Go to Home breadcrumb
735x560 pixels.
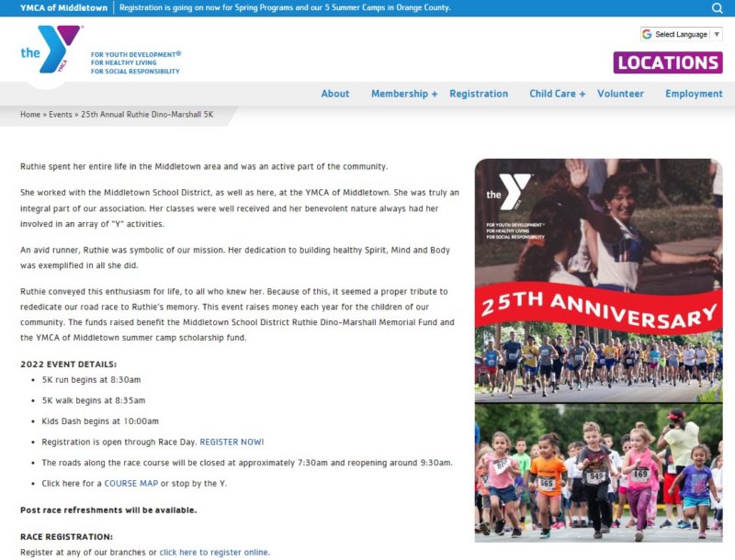[30, 114]
